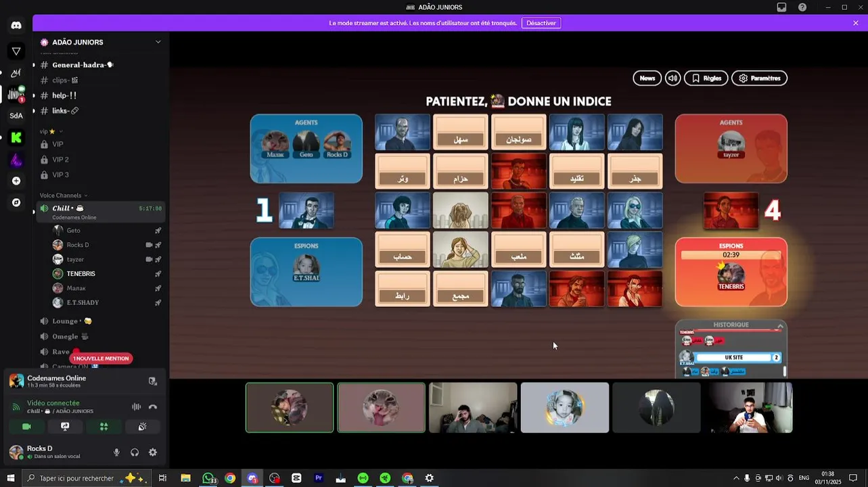This screenshot has width=868, height=487.
Task: Join the Omegle voice channel
Action: coord(101,336)
